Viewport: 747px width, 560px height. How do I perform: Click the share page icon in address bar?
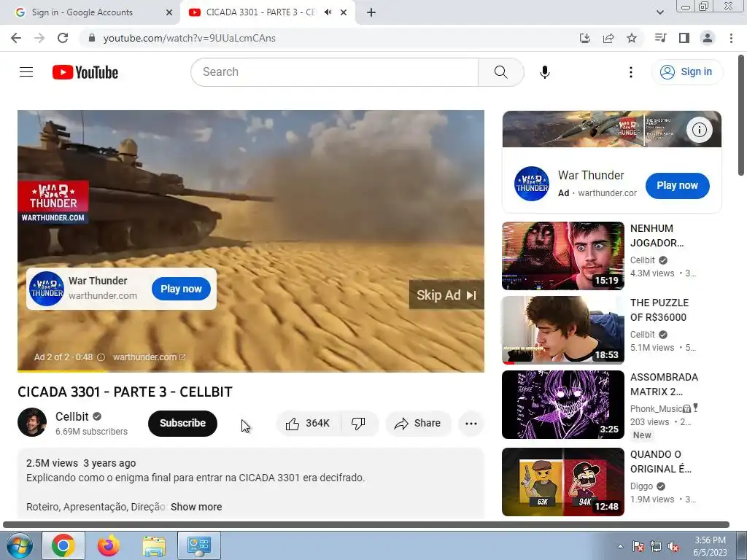[x=608, y=38]
